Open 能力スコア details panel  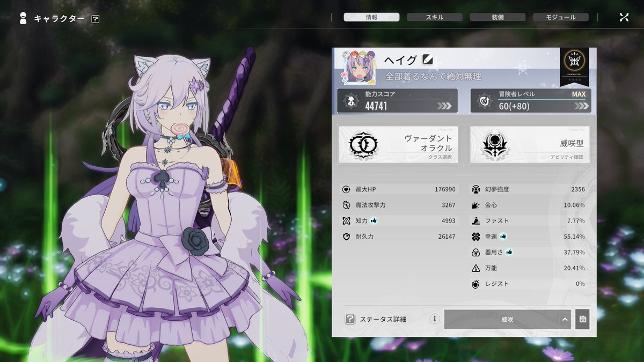pyautogui.click(x=397, y=101)
